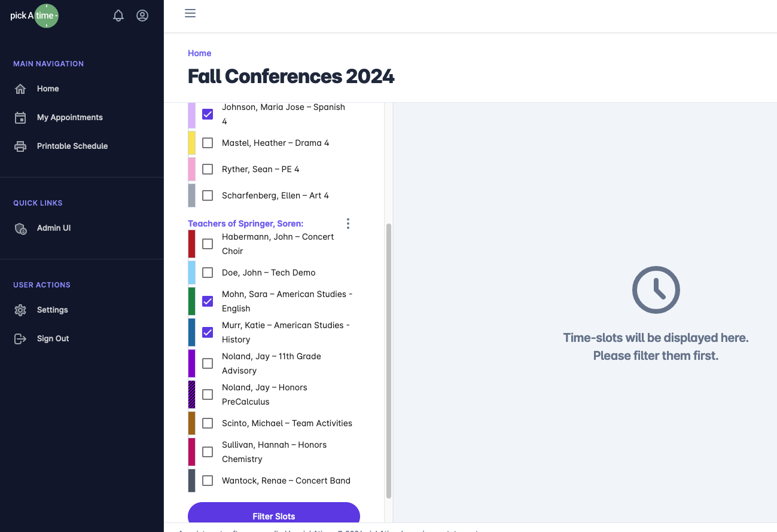Toggle the hamburger menu icon
The width and height of the screenshot is (777, 532).
pos(190,13)
